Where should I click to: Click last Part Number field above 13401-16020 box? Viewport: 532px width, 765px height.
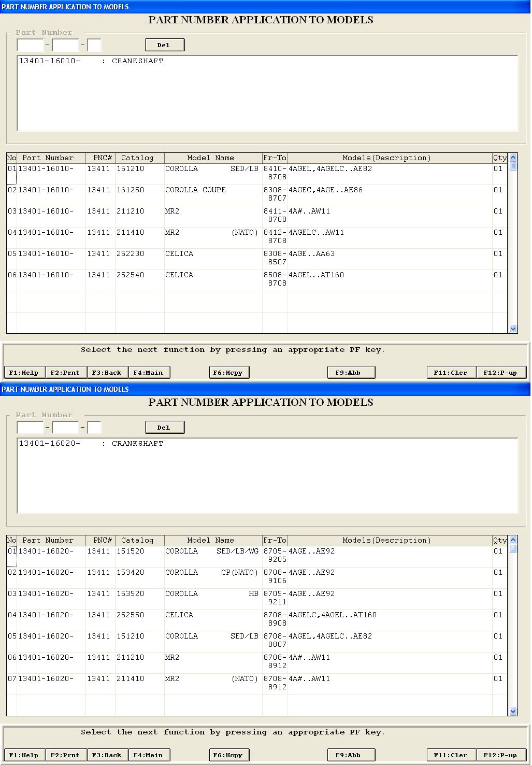94,428
